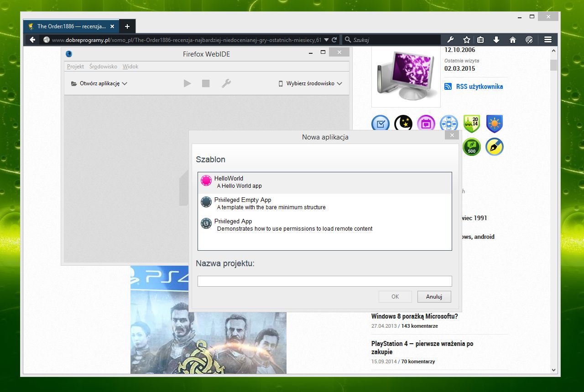Click the blue checkmark badge
This screenshot has width=584, height=392.
click(x=380, y=123)
